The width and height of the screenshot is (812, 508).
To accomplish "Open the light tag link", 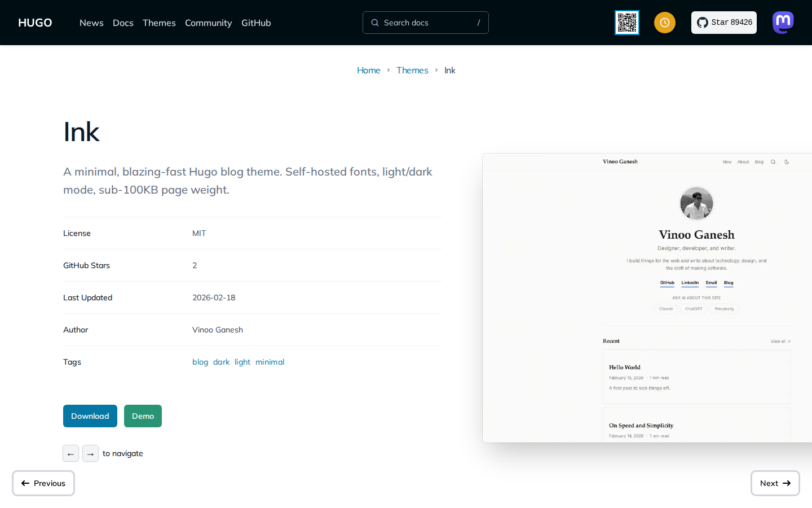I will pos(242,362).
